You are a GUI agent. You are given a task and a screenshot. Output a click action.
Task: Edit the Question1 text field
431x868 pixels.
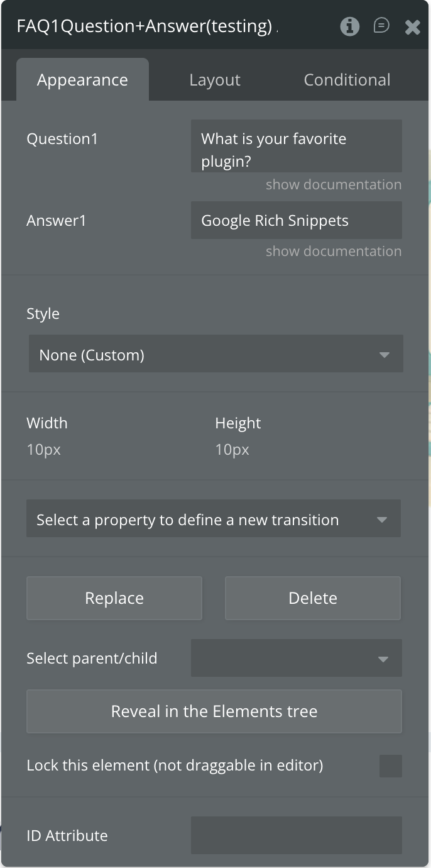296,147
